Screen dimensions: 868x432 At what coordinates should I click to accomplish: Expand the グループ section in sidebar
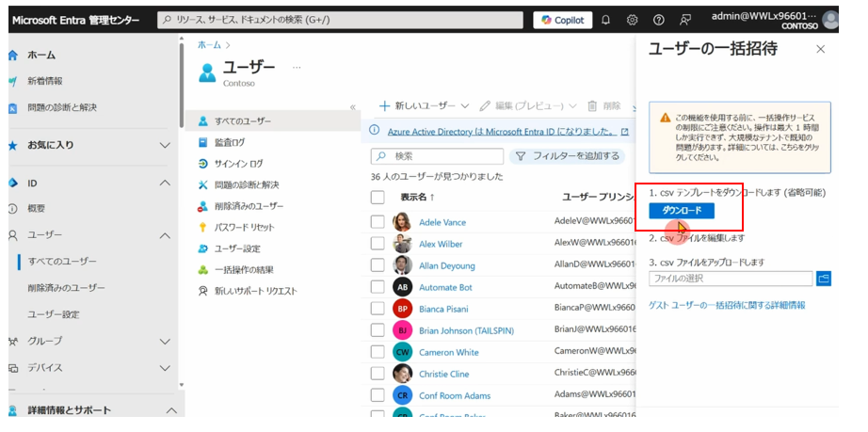165,341
